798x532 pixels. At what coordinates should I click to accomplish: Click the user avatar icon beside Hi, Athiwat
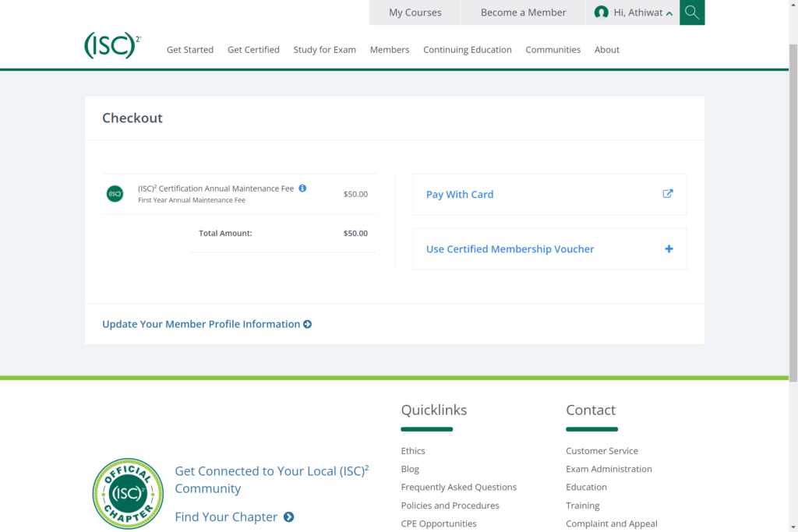(601, 12)
